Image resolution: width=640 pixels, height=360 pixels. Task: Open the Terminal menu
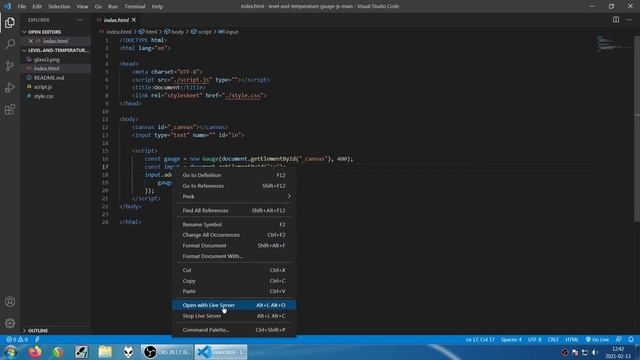coord(135,7)
